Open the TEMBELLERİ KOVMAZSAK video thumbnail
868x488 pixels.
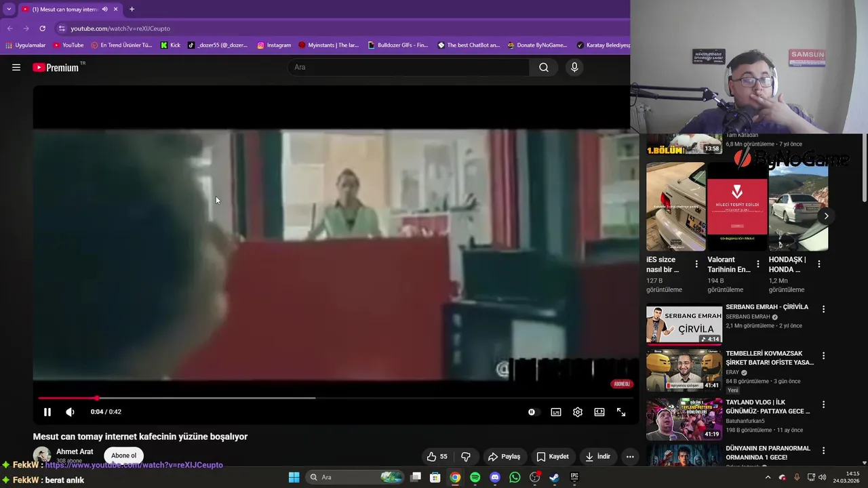684,371
